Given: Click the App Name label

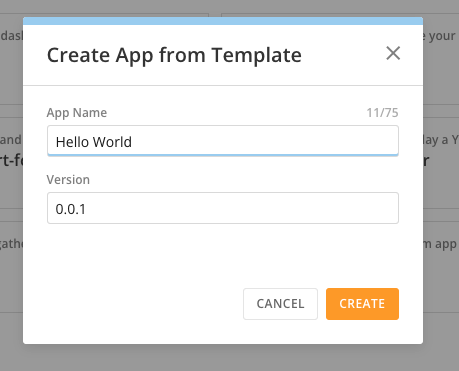Looking at the screenshot, I should coord(77,113).
